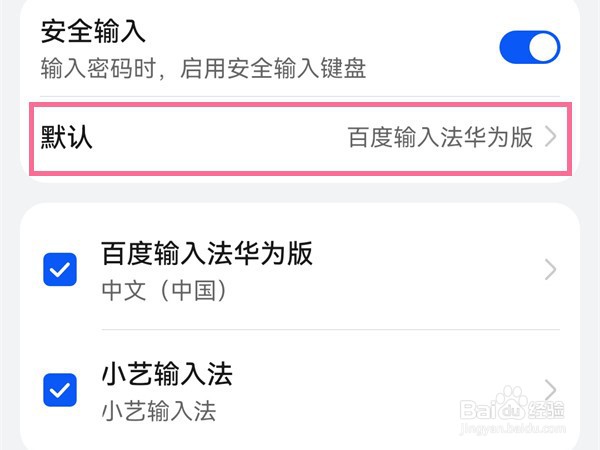Open the 默认 input method menu label
Screen dimensions: 600x450
click(67, 137)
